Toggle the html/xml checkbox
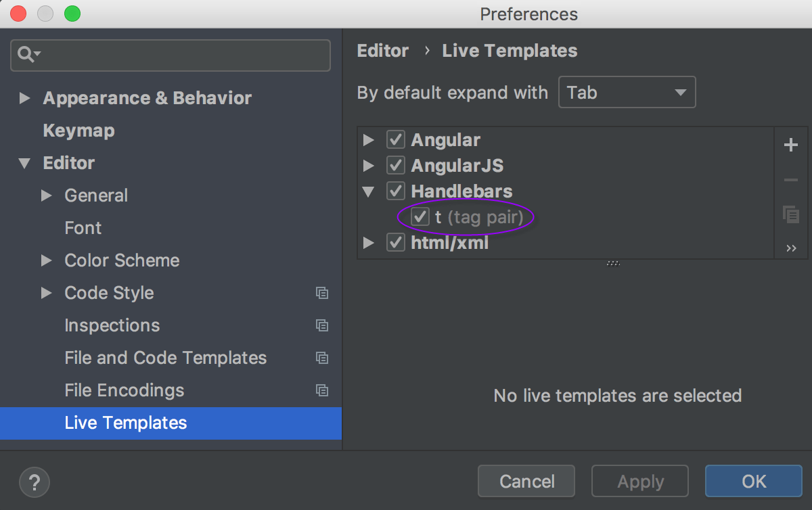The height and width of the screenshot is (510, 812). (x=396, y=242)
